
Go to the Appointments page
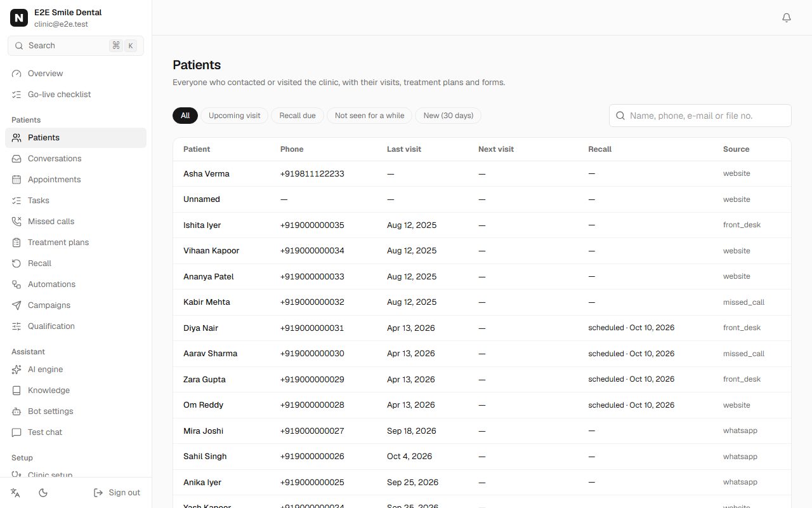[75, 180]
